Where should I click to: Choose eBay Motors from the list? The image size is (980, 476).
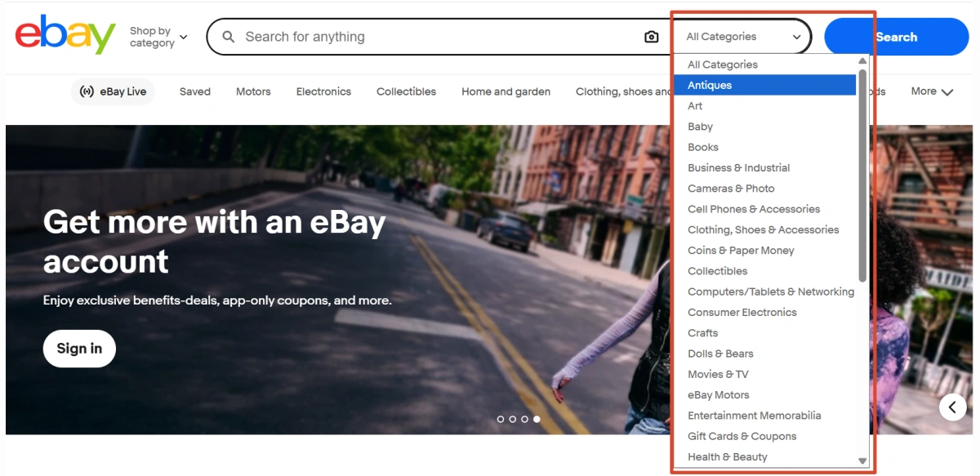(764, 395)
